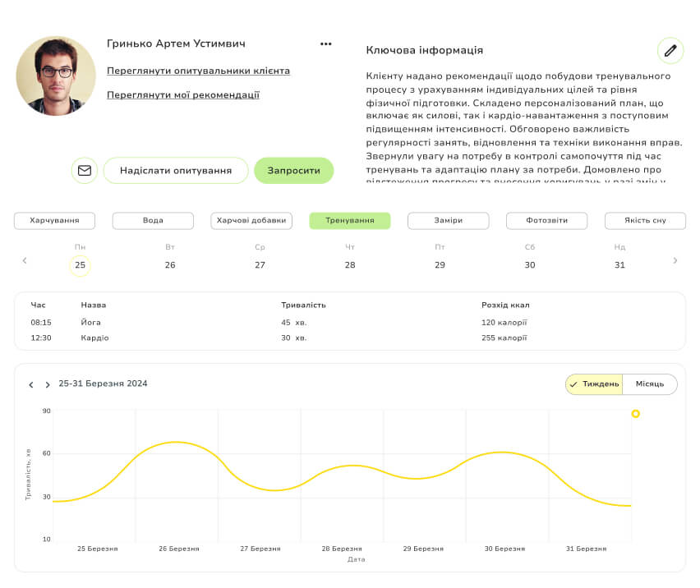Open the three-dot options menu
This screenshot has width=700, height=588.
click(326, 44)
